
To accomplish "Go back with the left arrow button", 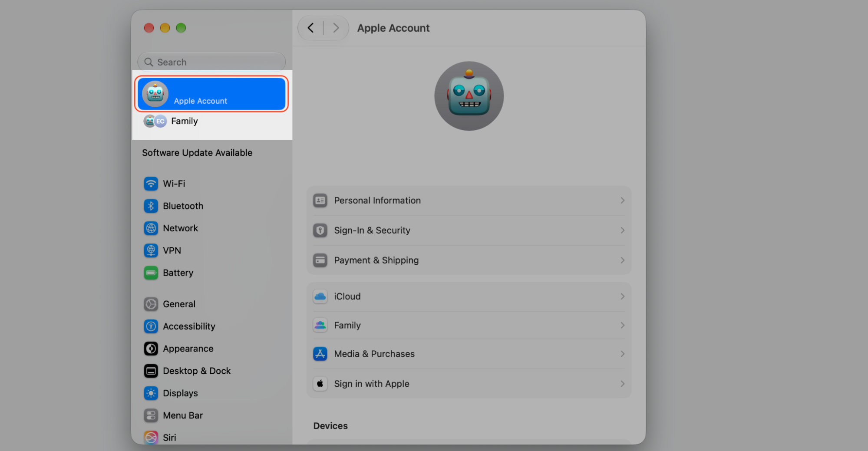I will point(311,28).
